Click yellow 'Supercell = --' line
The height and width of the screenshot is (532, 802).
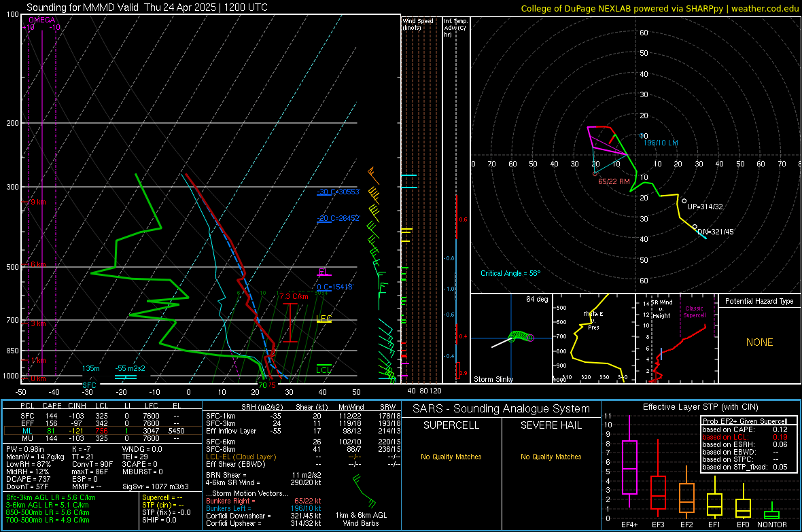(162, 497)
